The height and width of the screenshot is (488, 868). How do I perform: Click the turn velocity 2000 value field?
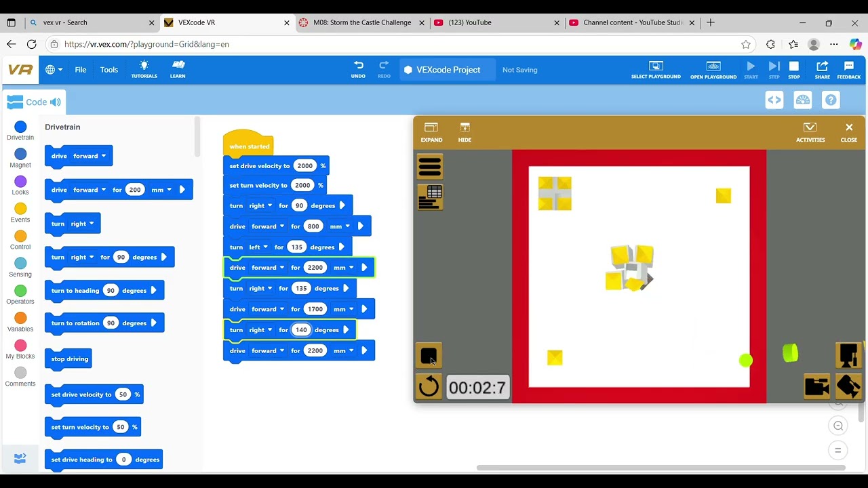tap(302, 185)
